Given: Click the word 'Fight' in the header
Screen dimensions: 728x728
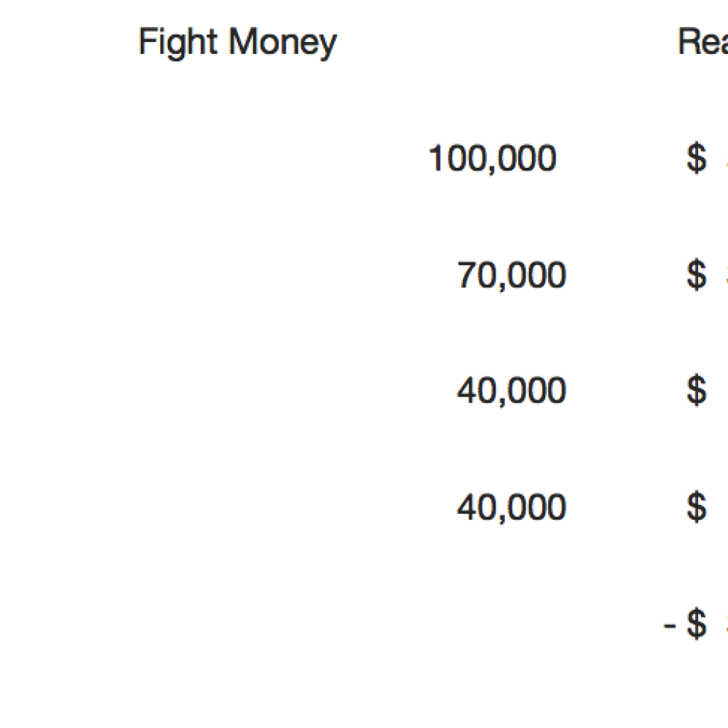Looking at the screenshot, I should (178, 43).
